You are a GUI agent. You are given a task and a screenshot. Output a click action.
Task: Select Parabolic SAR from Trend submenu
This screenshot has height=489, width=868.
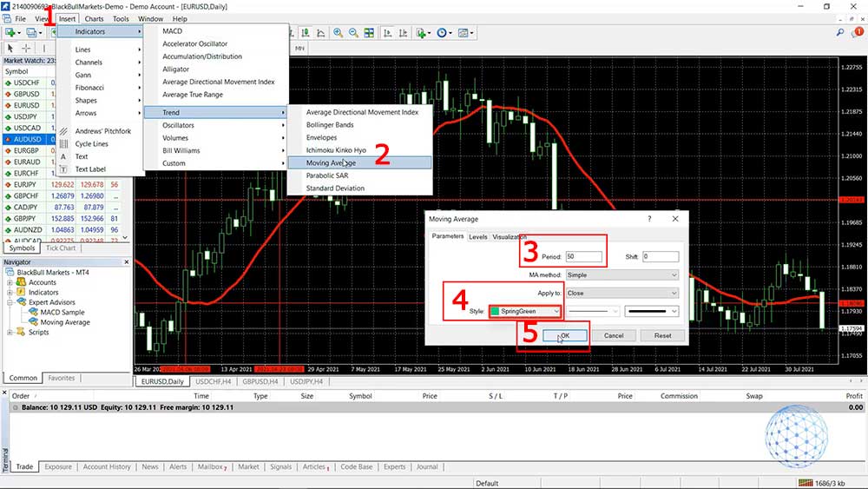[327, 175]
